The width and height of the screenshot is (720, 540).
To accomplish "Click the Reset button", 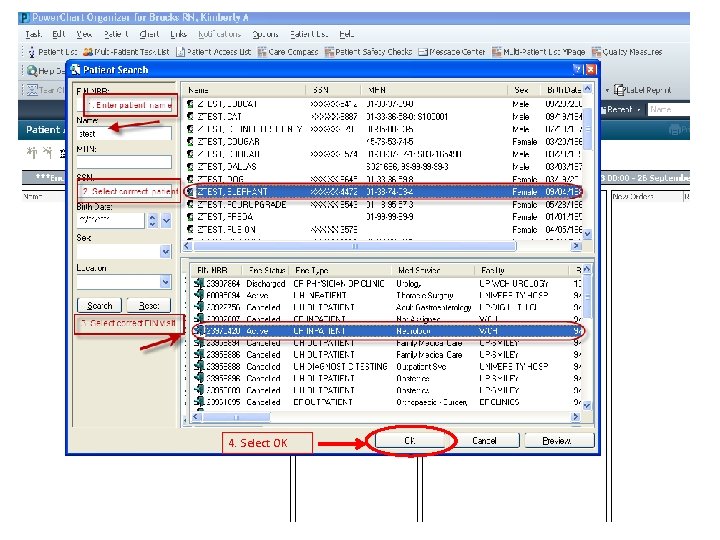I will (x=148, y=305).
